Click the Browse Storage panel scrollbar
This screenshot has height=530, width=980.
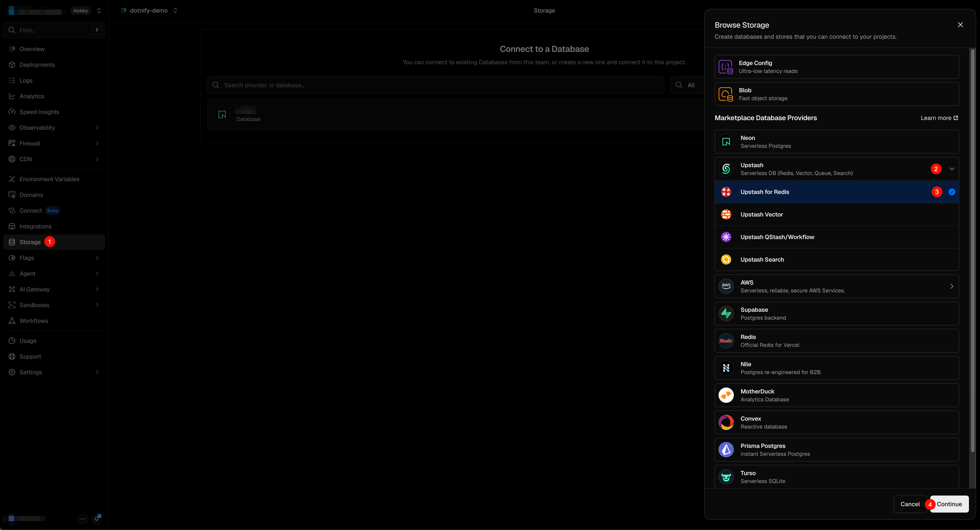[x=973, y=251]
